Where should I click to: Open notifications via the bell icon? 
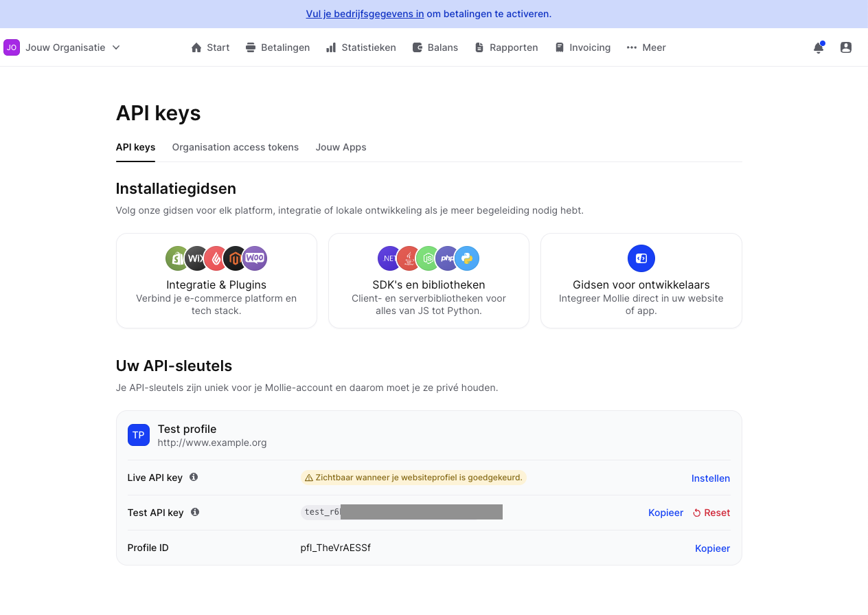[x=819, y=47]
